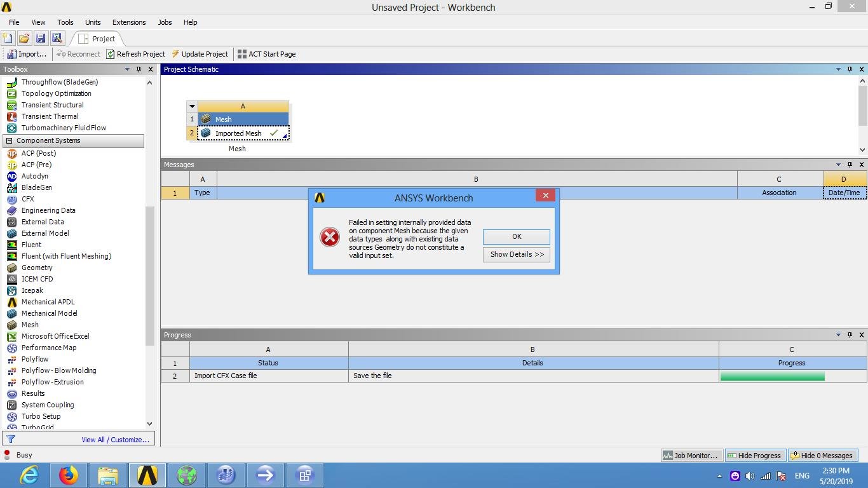Click the Save As toolbar icon
The image size is (868, 488).
pyautogui.click(x=57, y=39)
